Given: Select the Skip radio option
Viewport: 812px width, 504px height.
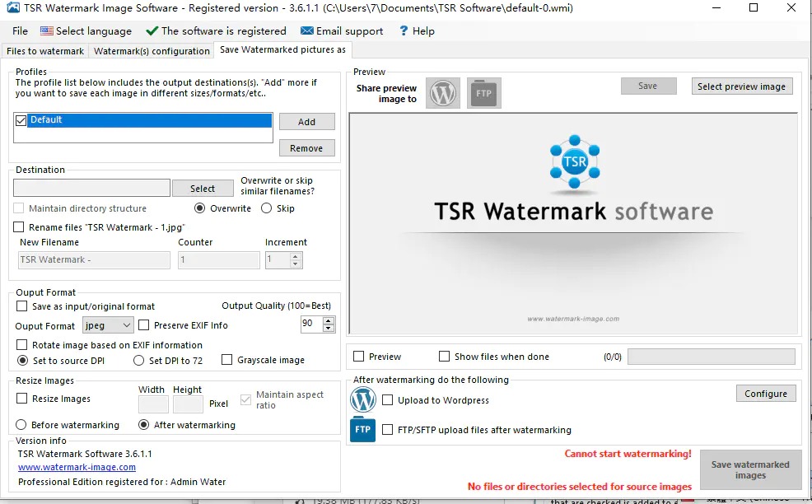Looking at the screenshot, I should point(266,208).
